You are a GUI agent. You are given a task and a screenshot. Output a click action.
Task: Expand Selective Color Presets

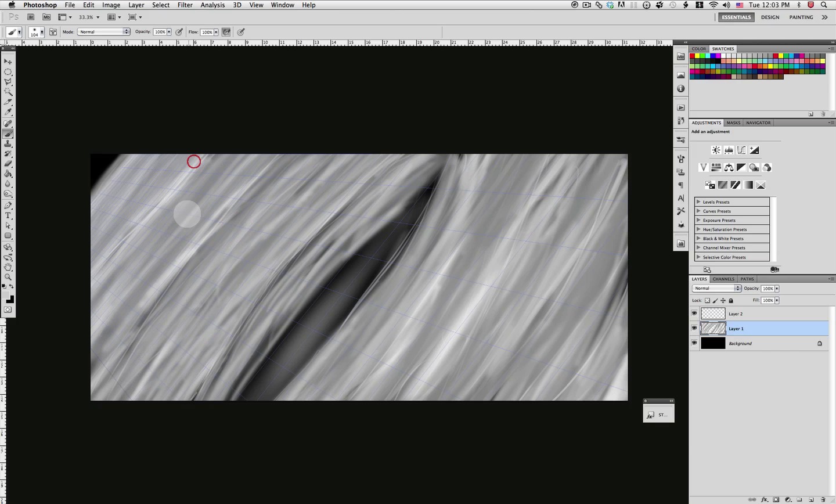click(698, 257)
